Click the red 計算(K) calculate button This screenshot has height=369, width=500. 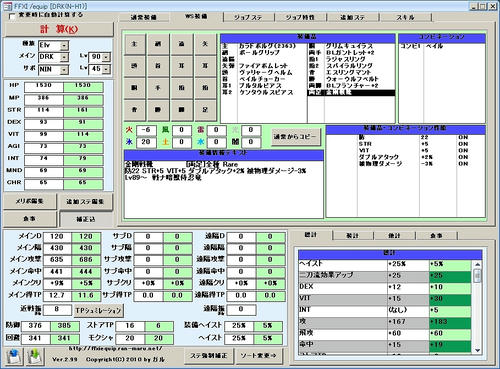point(59,29)
